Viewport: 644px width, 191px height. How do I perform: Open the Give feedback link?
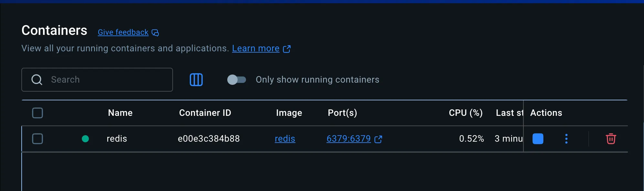tap(123, 32)
